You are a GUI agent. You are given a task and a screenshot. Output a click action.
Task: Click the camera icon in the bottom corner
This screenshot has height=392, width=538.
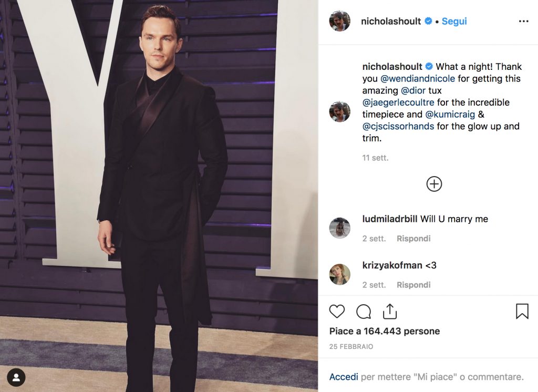[16, 377]
